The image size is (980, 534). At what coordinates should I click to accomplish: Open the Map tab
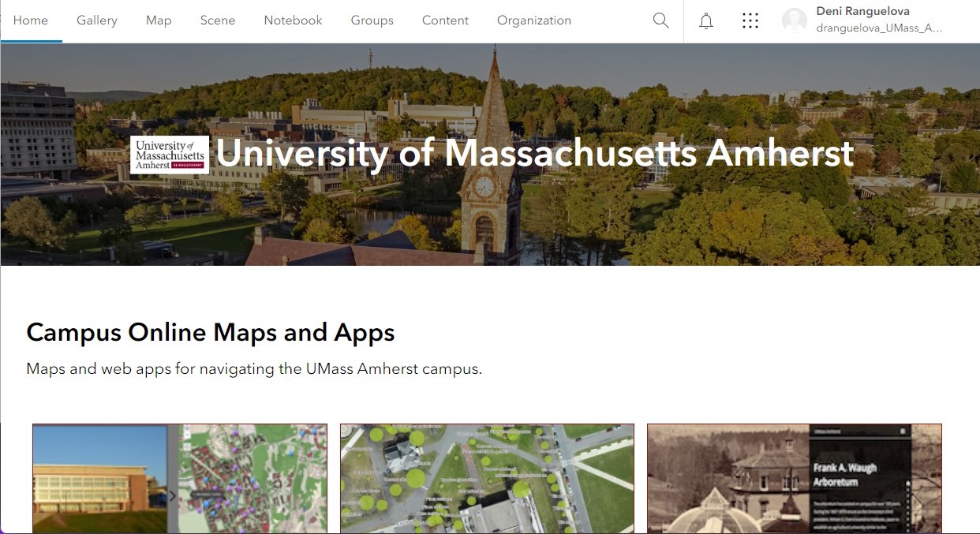[x=159, y=21]
